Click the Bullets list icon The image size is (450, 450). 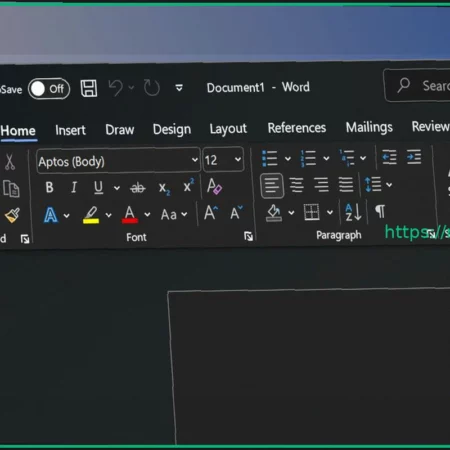pyautogui.click(x=270, y=158)
